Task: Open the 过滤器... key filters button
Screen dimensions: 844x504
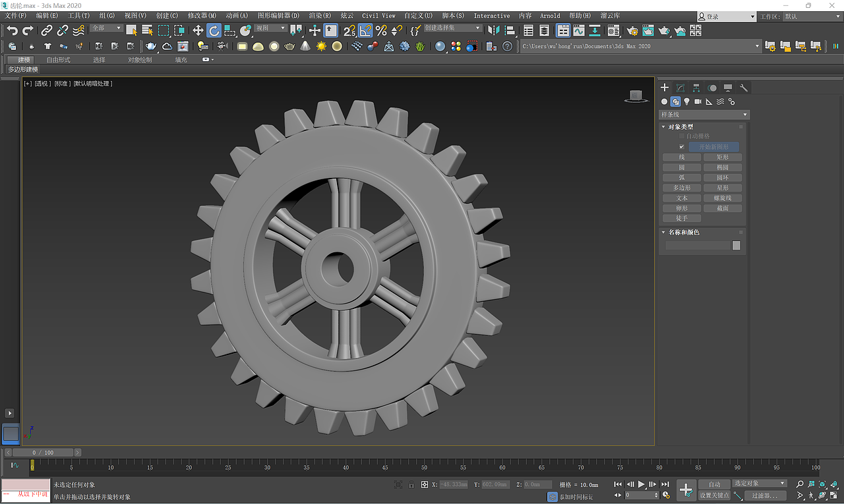Action: tap(765, 495)
